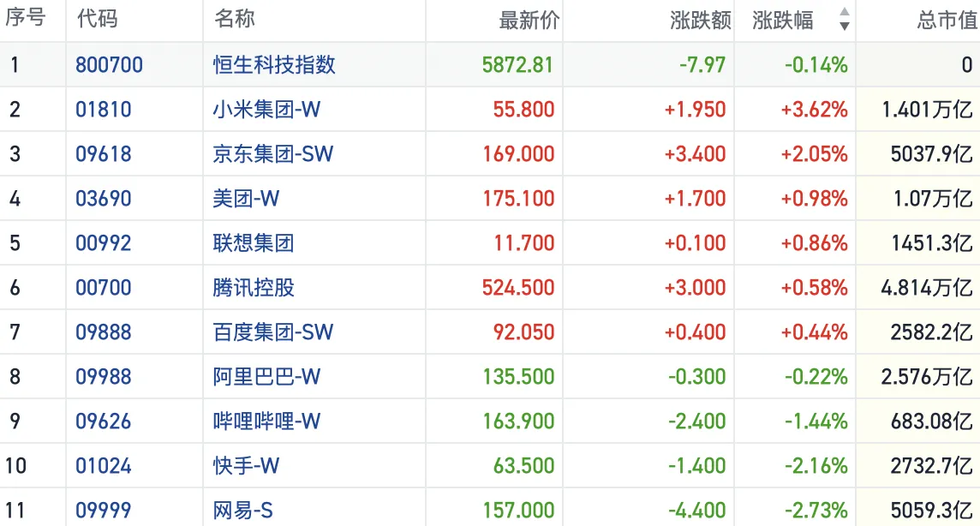Click stock code 01024 for 快手
This screenshot has height=526, width=980.
(x=104, y=466)
